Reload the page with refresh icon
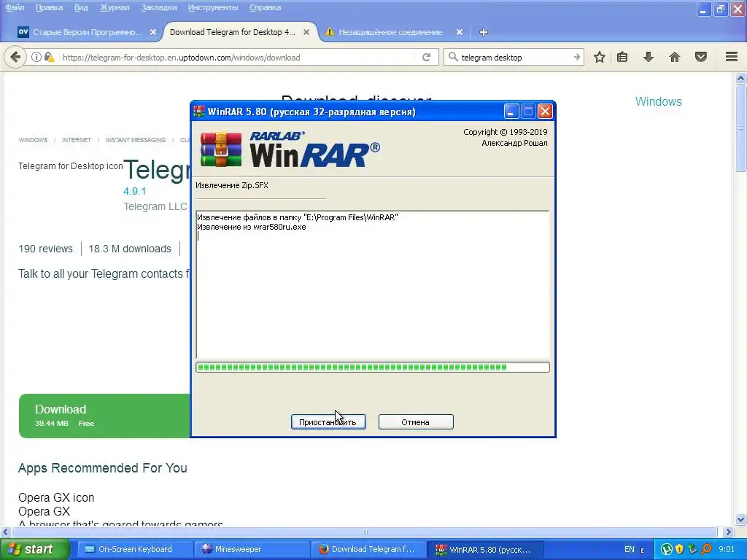This screenshot has height=560, width=747. 426,57
